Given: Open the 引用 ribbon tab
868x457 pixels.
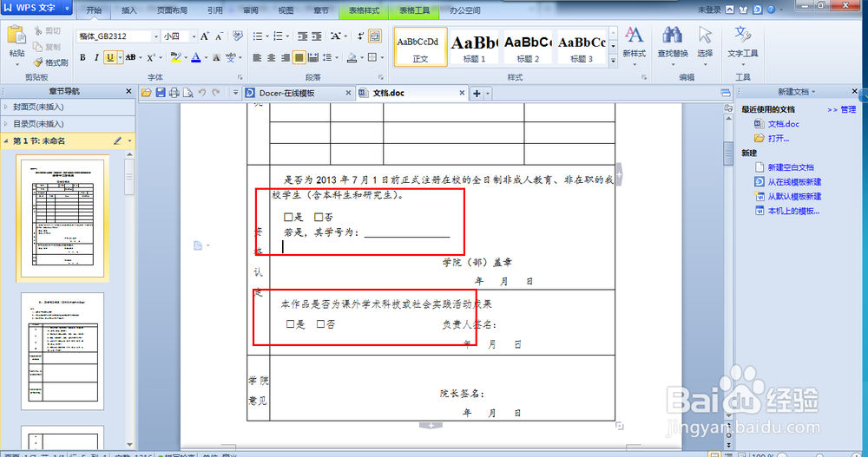Looking at the screenshot, I should (214, 10).
